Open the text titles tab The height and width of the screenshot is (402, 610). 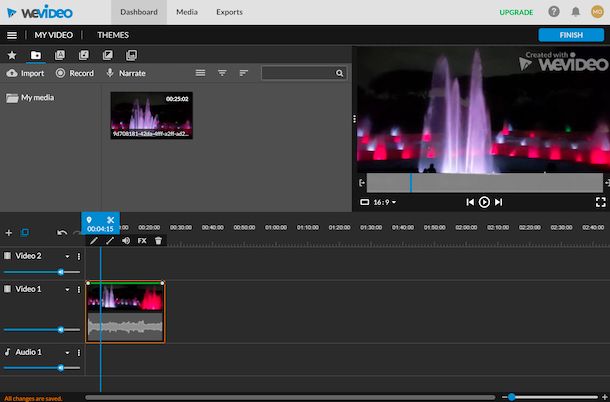point(60,55)
